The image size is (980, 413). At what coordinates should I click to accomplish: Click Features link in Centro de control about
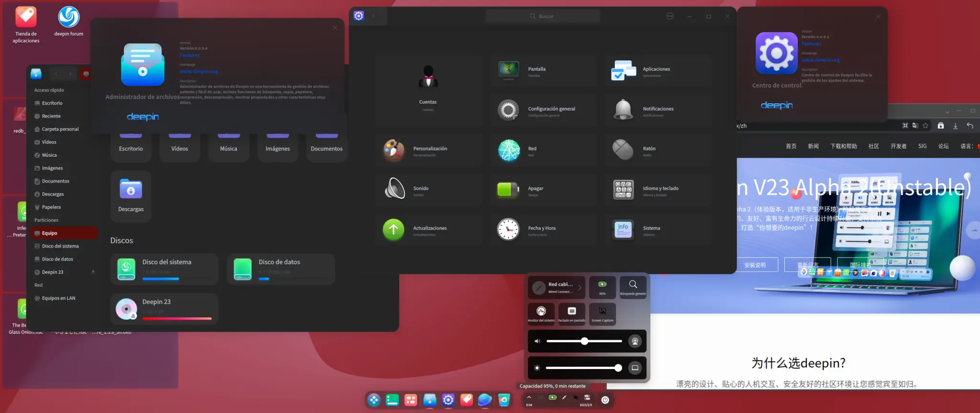(812, 44)
